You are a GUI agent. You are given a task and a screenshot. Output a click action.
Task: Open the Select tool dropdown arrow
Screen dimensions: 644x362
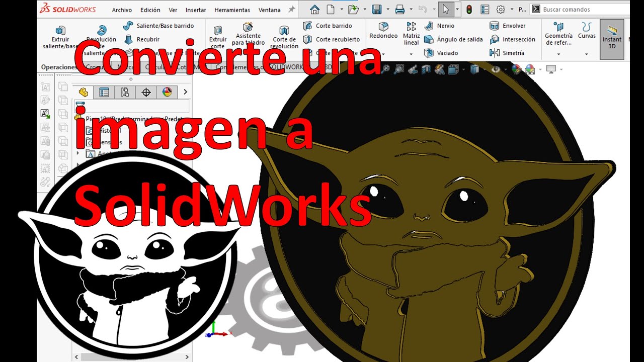[x=457, y=10]
